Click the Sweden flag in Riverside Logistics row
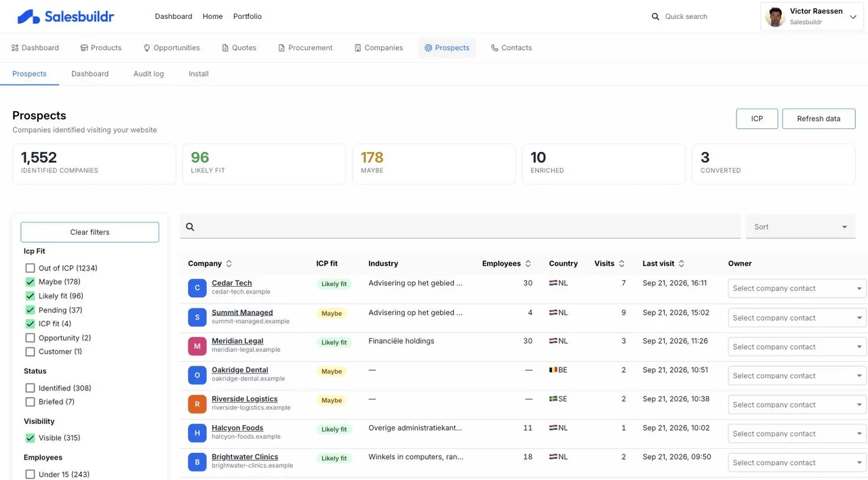This screenshot has height=480, width=868. [x=553, y=399]
